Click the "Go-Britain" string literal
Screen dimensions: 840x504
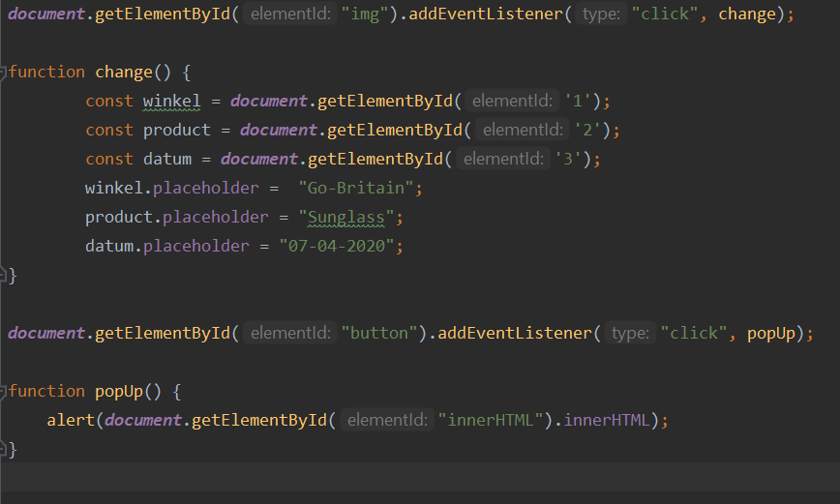click(x=360, y=188)
